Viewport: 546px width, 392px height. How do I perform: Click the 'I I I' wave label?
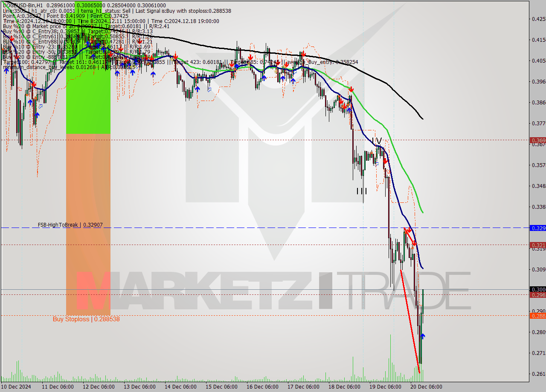(362, 191)
